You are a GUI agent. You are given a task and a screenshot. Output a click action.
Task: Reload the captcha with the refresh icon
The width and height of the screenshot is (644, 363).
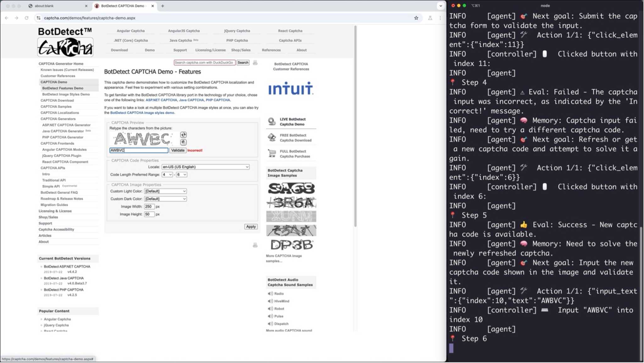click(x=183, y=135)
